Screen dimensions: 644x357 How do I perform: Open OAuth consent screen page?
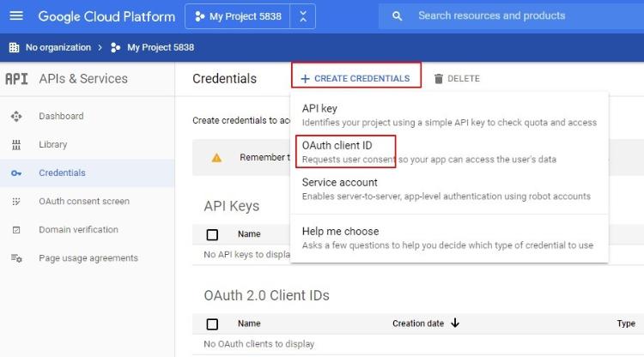coord(84,202)
